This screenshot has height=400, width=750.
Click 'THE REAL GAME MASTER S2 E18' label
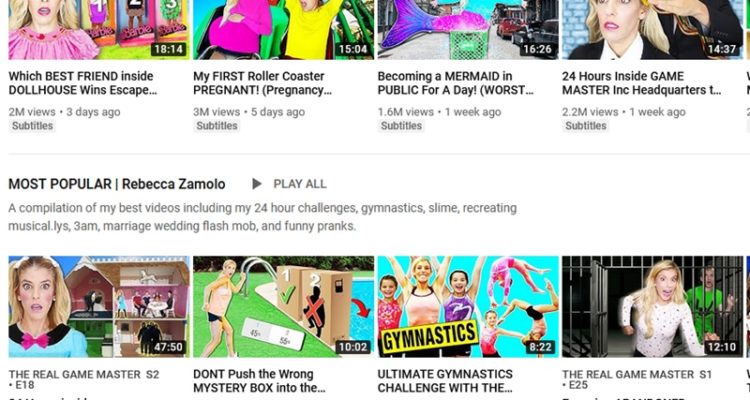[x=84, y=379]
